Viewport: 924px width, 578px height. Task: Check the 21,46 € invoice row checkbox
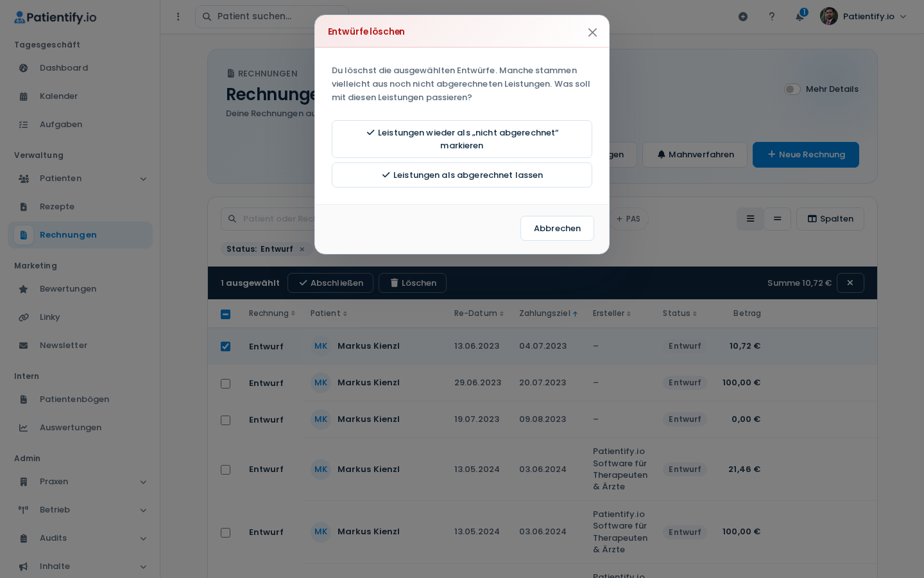click(x=225, y=469)
